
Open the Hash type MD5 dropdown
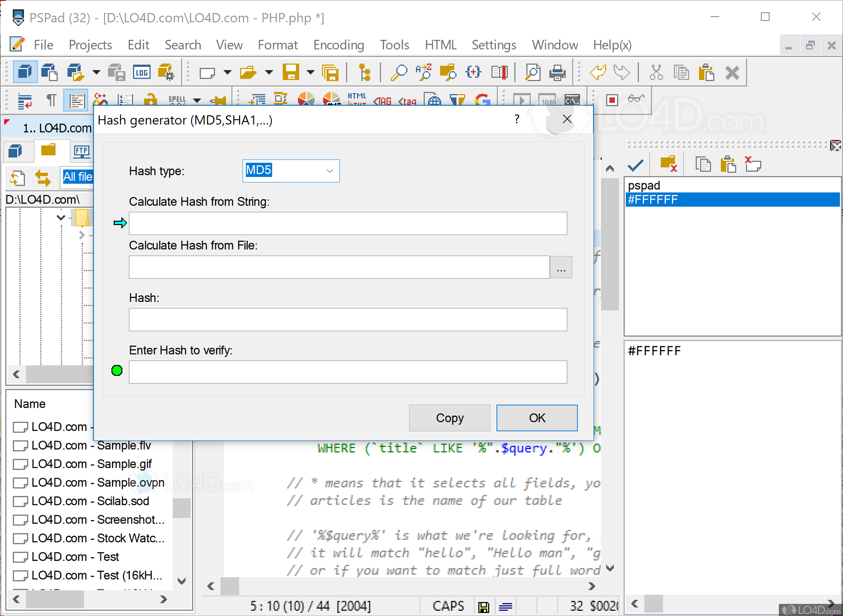click(x=329, y=171)
